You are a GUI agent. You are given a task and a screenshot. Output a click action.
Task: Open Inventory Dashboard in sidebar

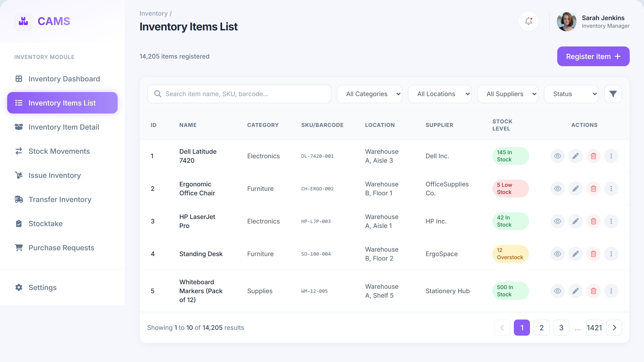pos(62,79)
